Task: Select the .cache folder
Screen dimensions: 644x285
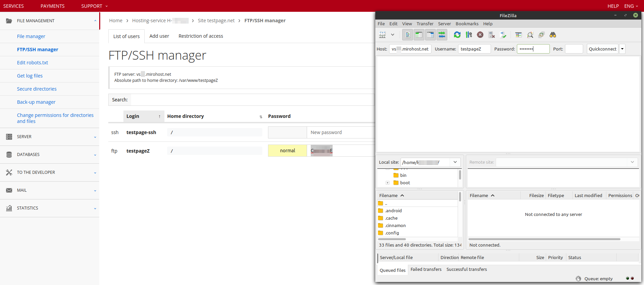Action: tap(391, 218)
